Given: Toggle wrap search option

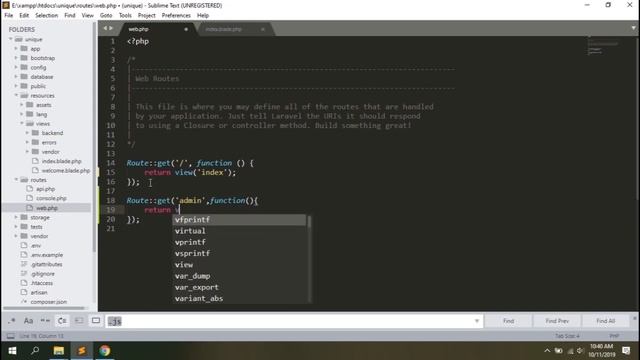Looking at the screenshot, I should click(62, 321).
